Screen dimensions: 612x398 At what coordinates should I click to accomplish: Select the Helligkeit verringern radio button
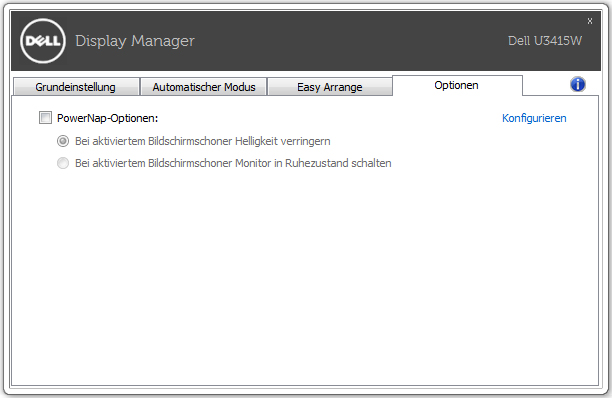pos(63,141)
